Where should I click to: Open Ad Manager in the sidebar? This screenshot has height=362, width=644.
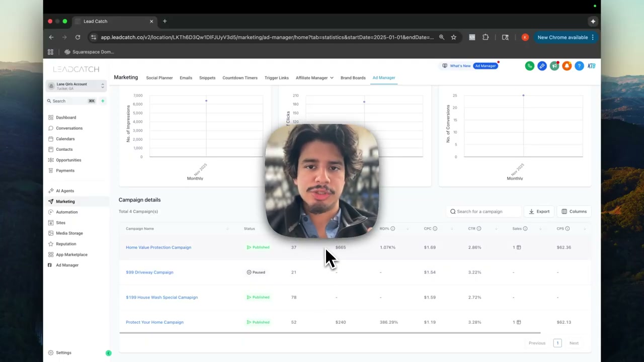pos(67,265)
